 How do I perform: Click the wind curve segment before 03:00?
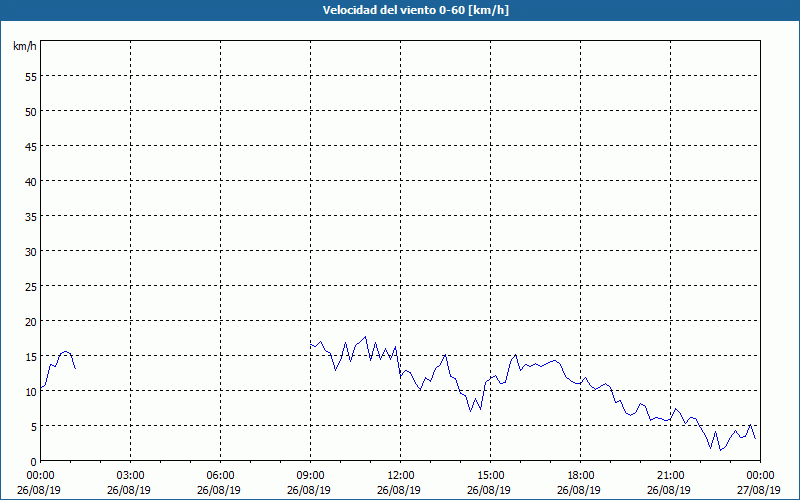pyautogui.click(x=58, y=369)
